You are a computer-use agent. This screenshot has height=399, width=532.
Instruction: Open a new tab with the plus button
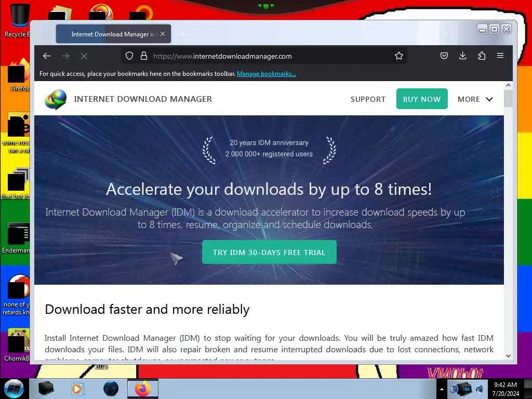coord(182,34)
